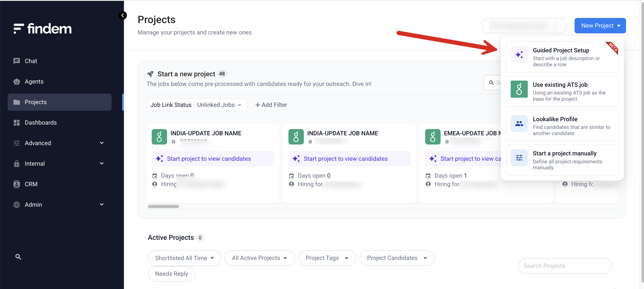Click the green ATS icon in the Use existing ATS job option

click(x=519, y=89)
